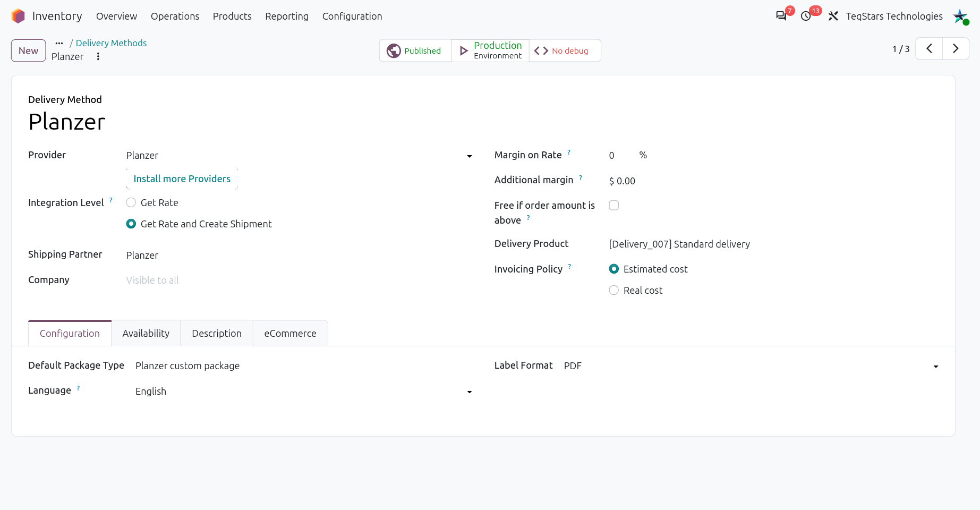Click Install more Providers
This screenshot has height=510, width=980.
click(182, 178)
